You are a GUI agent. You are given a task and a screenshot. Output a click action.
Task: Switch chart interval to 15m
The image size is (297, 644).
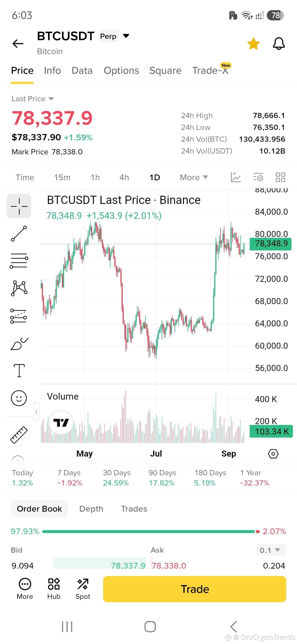click(62, 178)
